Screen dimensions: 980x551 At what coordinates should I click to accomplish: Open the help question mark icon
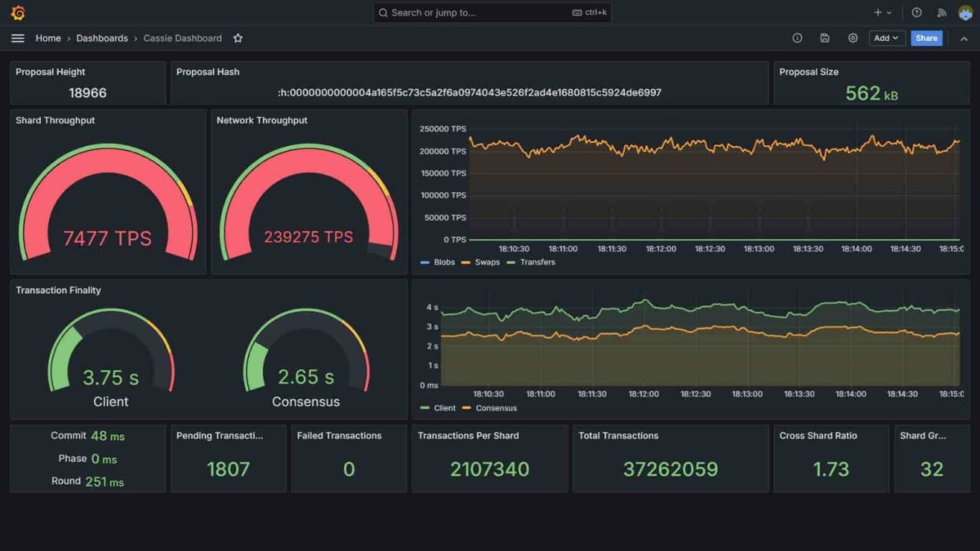point(916,13)
